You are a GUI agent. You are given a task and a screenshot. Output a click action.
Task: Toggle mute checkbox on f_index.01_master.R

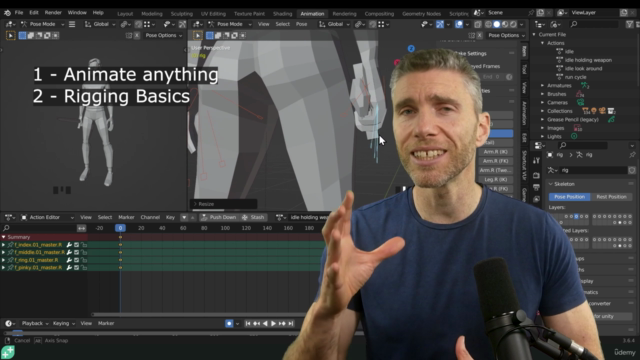pyautogui.click(x=76, y=245)
